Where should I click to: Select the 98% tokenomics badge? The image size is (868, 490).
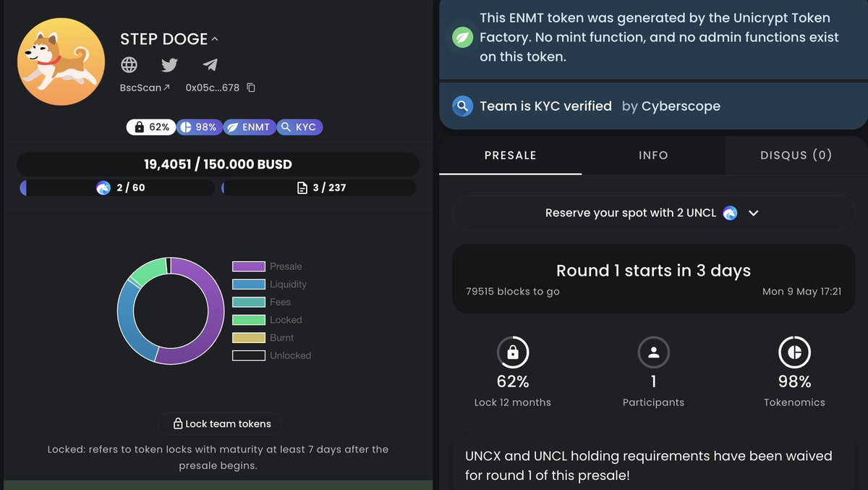click(x=199, y=127)
